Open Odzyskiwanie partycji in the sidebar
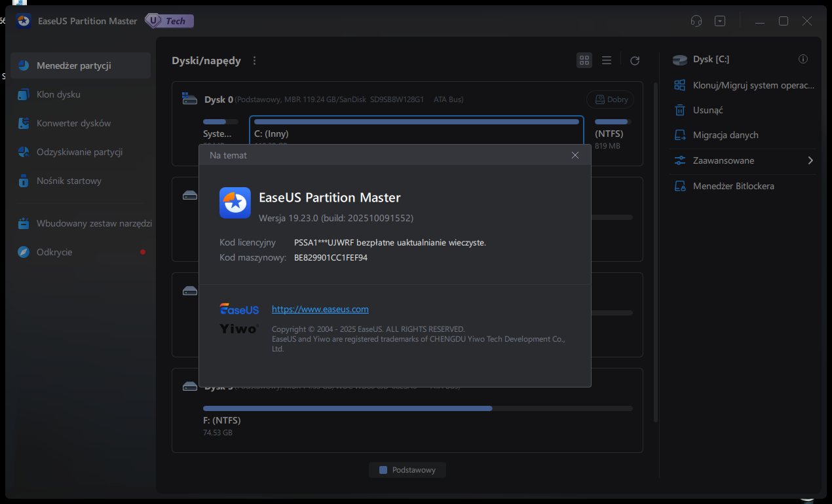The height and width of the screenshot is (504, 832). (x=81, y=152)
